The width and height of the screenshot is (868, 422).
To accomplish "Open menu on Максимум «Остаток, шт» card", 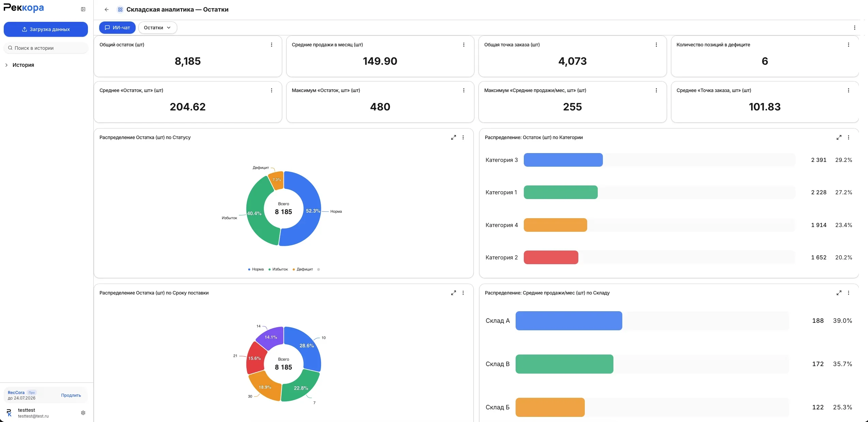I will 464,90.
